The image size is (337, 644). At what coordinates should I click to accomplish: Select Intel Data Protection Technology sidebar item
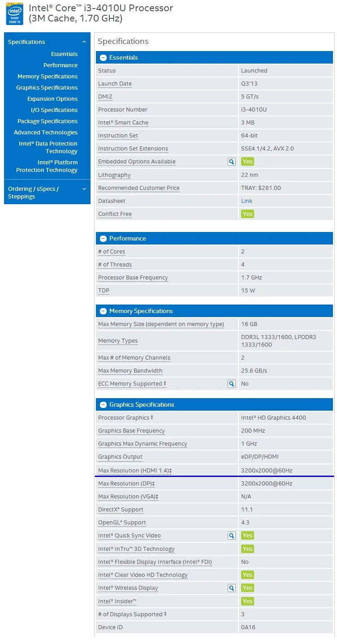click(x=48, y=147)
